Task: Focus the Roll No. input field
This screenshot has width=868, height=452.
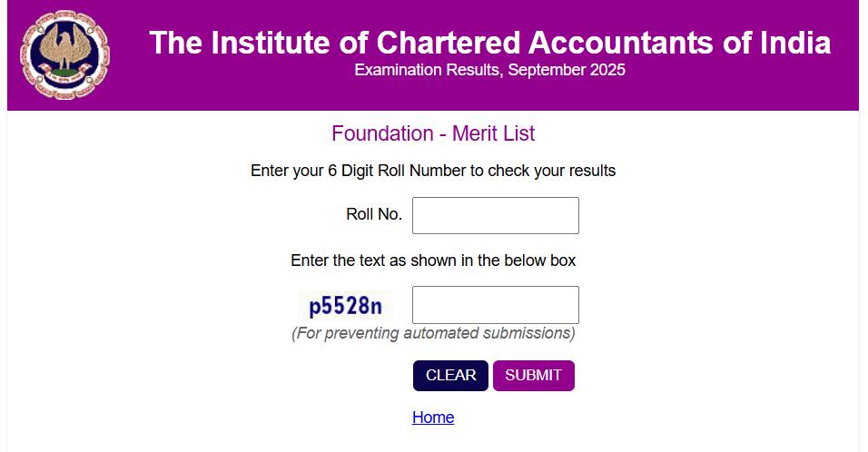Action: pos(495,215)
